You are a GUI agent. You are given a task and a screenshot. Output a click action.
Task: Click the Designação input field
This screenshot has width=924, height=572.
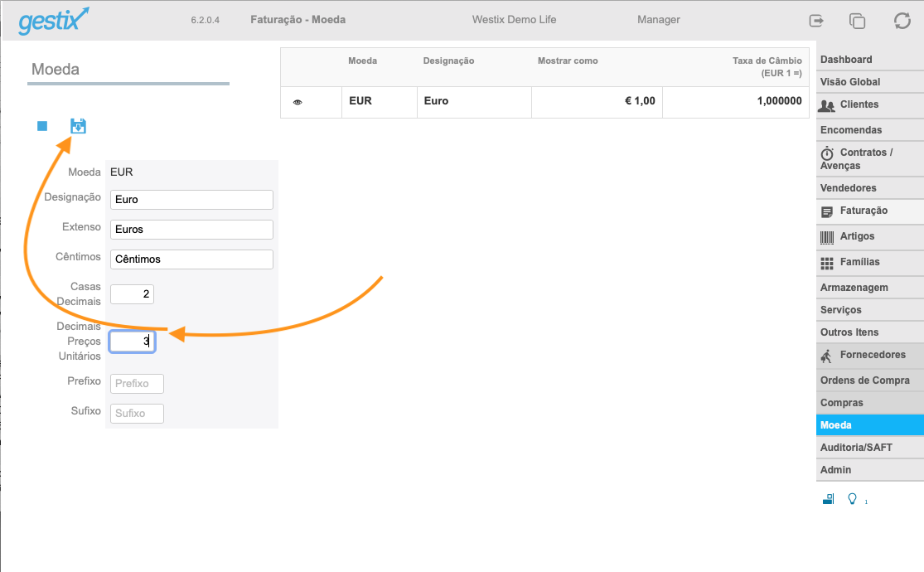(x=191, y=200)
